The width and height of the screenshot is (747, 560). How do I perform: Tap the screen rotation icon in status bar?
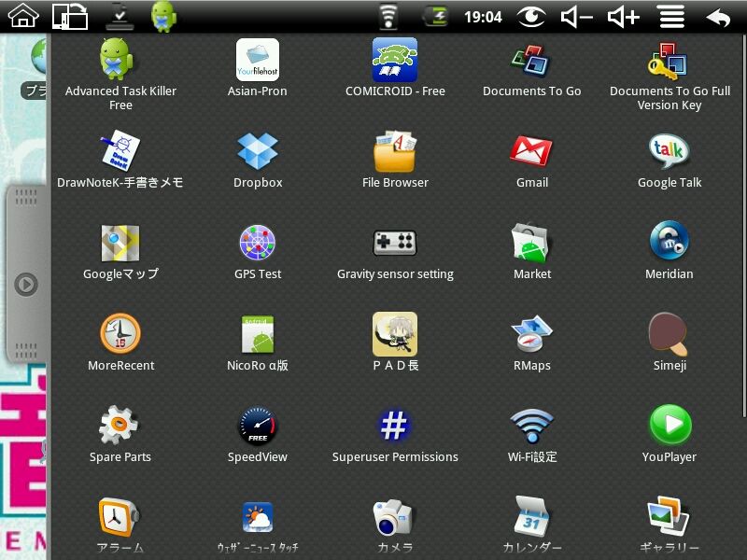click(x=69, y=16)
